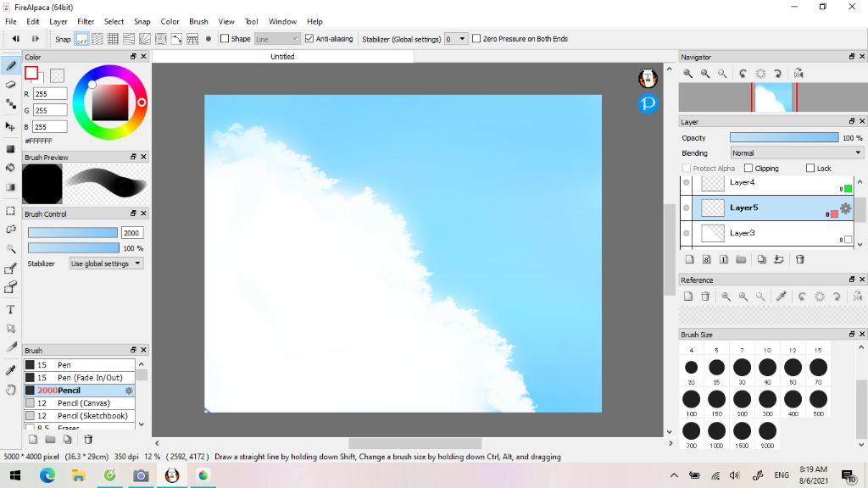This screenshot has width=868, height=488.
Task: Open the View menu
Action: coord(225,21)
